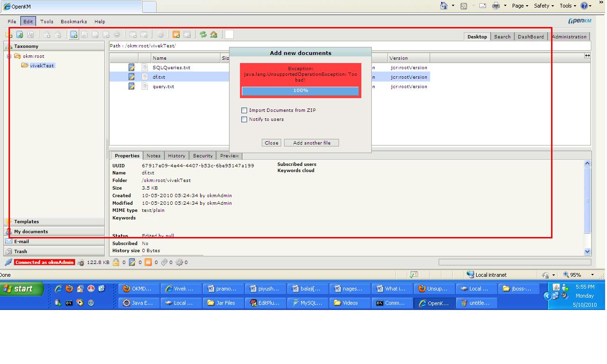This screenshot has height=364, width=607.
Task: Click the panel resize arrows icon above file list
Action: pyautogui.click(x=587, y=55)
